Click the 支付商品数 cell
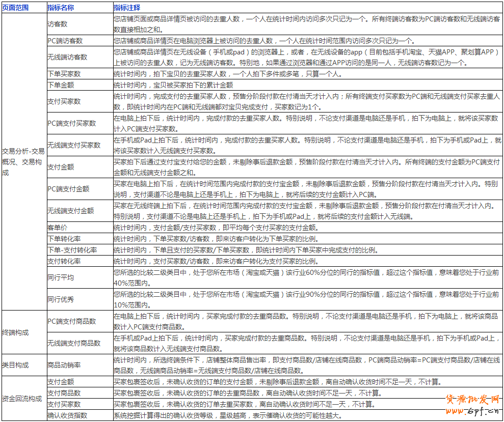The height and width of the screenshot is (422, 504). pyautogui.click(x=79, y=393)
